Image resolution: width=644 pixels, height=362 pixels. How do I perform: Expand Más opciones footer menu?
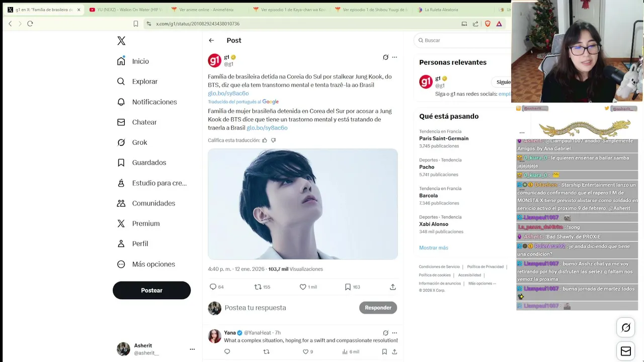(x=482, y=284)
